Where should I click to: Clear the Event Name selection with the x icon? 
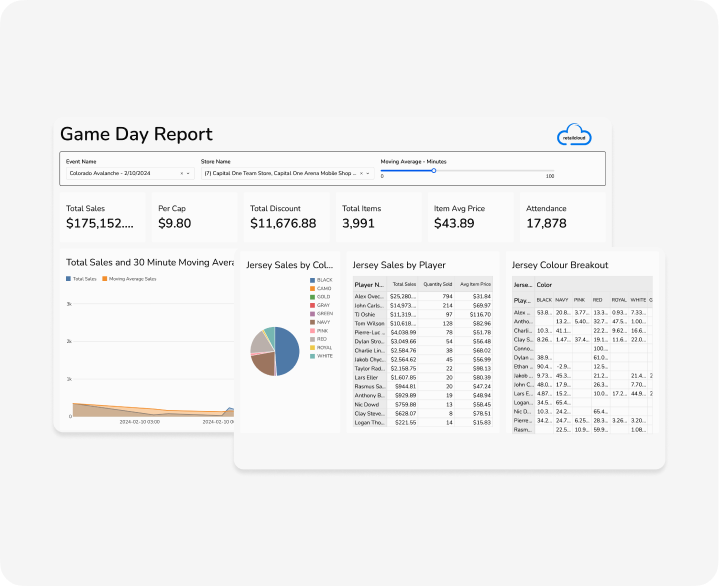click(x=182, y=173)
